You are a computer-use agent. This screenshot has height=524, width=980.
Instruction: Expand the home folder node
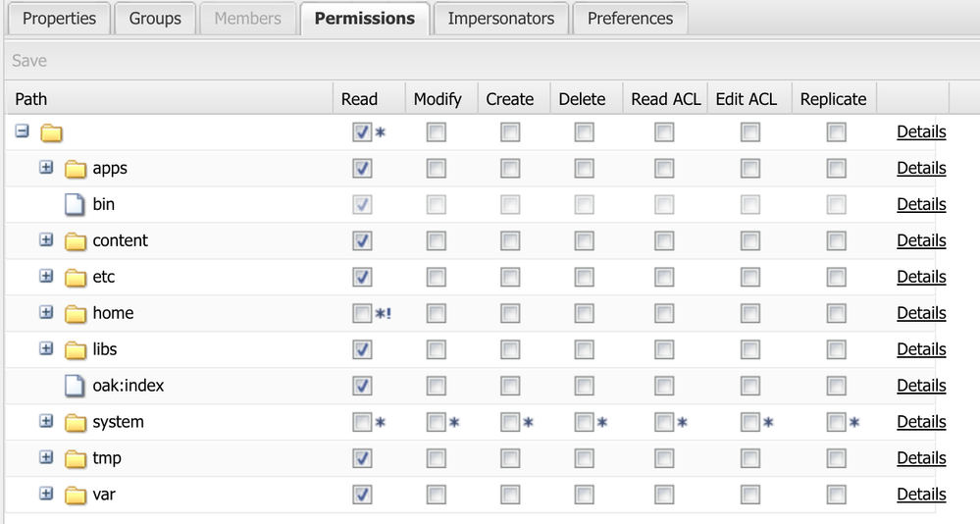tap(46, 313)
